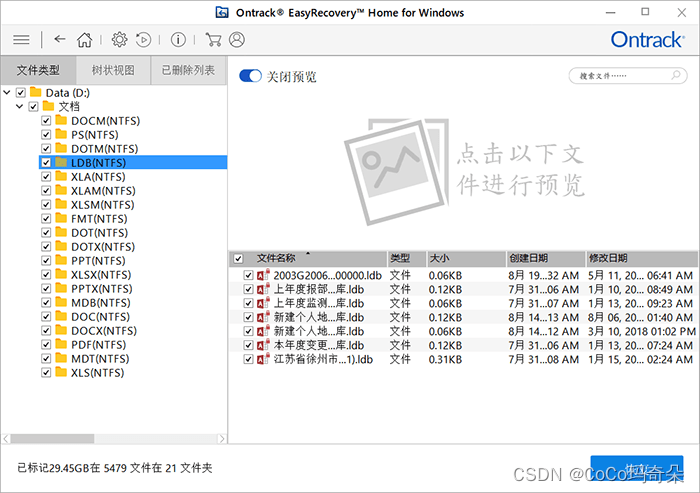Open the info icon
The width and height of the screenshot is (700, 493).
[178, 40]
